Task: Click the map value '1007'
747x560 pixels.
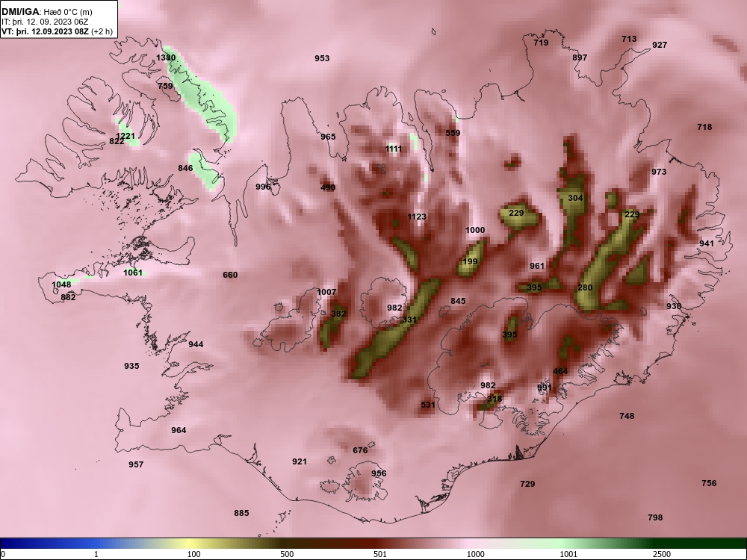Action: coord(326,292)
